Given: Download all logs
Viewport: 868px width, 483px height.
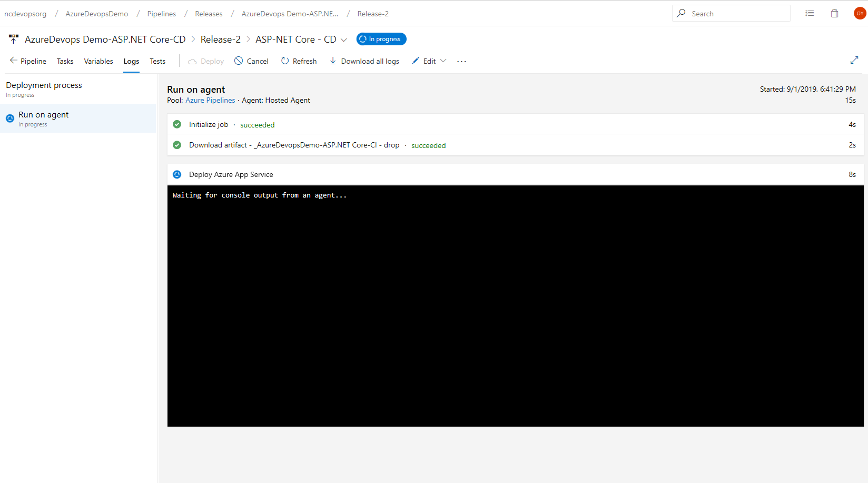Looking at the screenshot, I should [364, 61].
